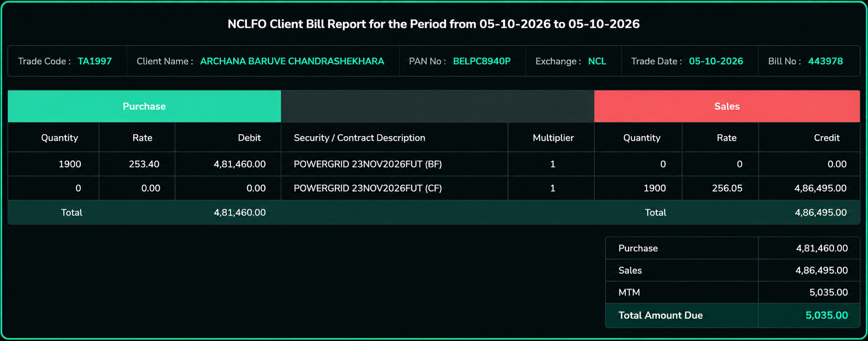Click the MTM value 5,035.00
868x341 pixels.
pyautogui.click(x=829, y=292)
